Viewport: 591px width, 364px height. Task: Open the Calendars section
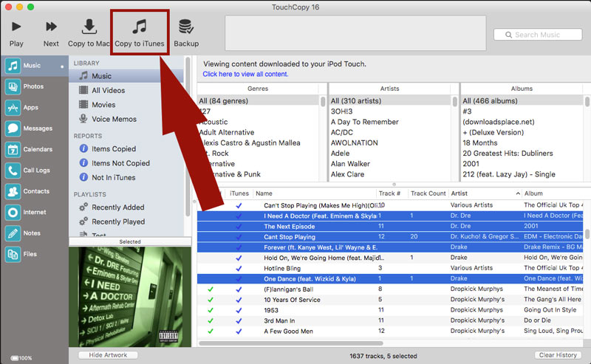(x=34, y=150)
